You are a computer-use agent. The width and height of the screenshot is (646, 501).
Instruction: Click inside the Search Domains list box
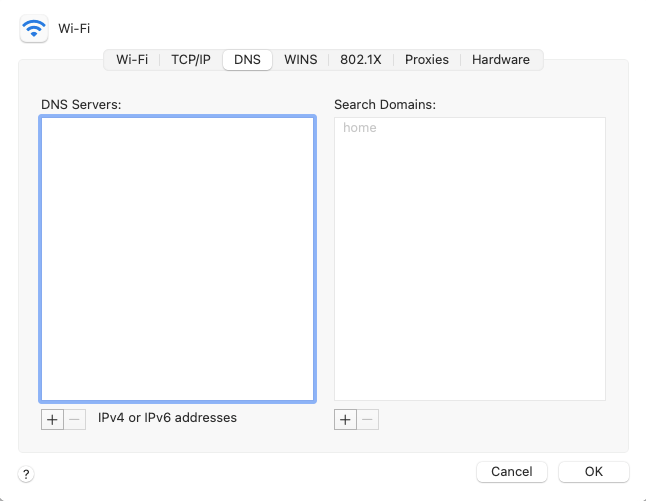pos(469,270)
